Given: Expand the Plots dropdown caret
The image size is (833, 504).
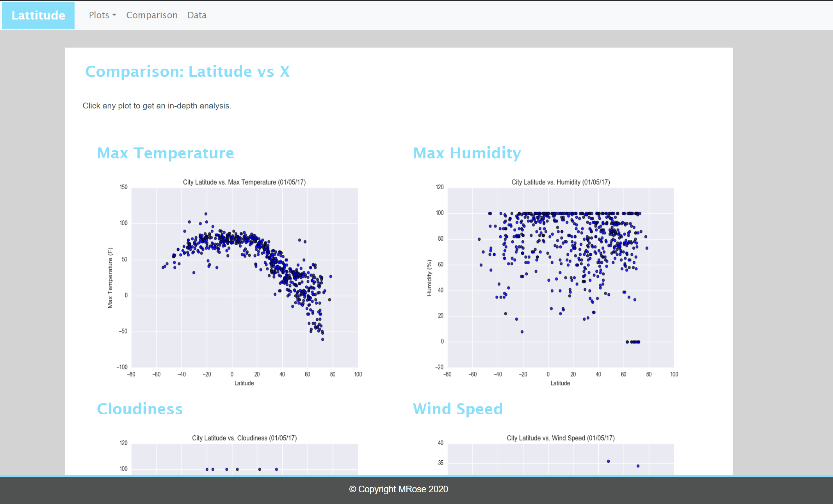Looking at the screenshot, I should pyautogui.click(x=114, y=16).
